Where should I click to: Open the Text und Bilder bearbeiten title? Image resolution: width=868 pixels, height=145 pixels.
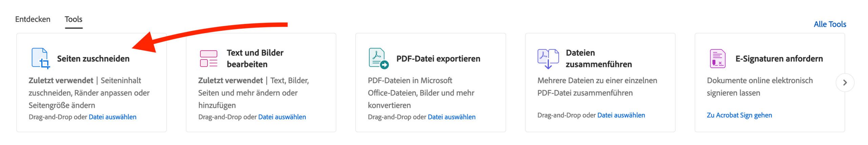(x=255, y=58)
